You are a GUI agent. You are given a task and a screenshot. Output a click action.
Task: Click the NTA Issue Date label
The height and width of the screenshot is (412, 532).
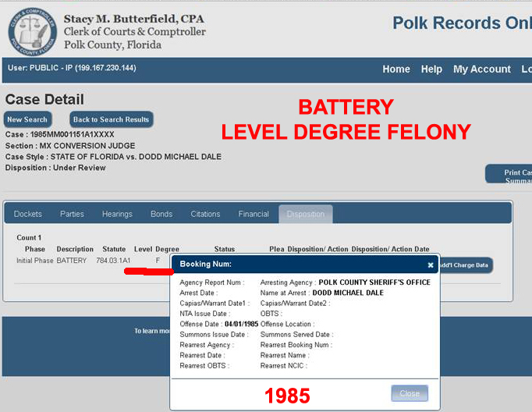[x=204, y=314]
